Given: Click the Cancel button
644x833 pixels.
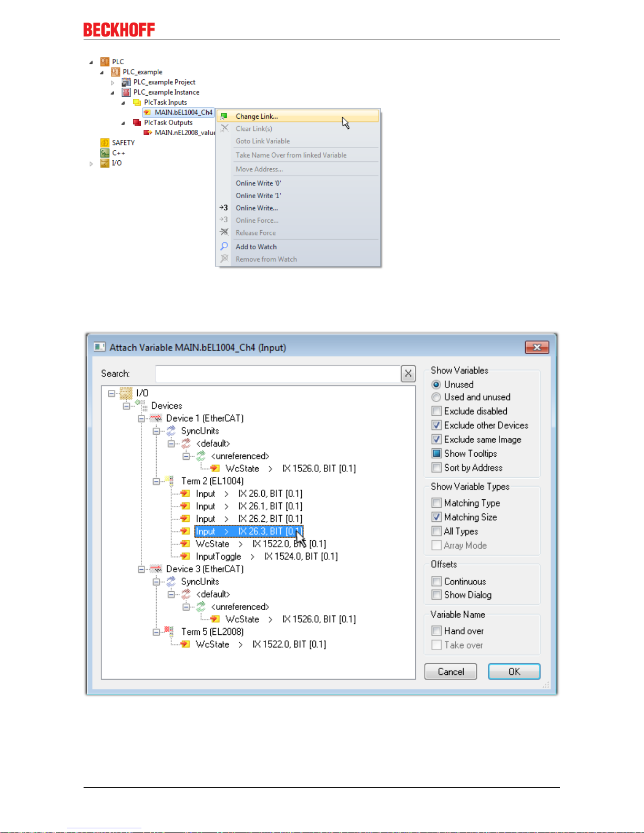Looking at the screenshot, I should tap(451, 672).
